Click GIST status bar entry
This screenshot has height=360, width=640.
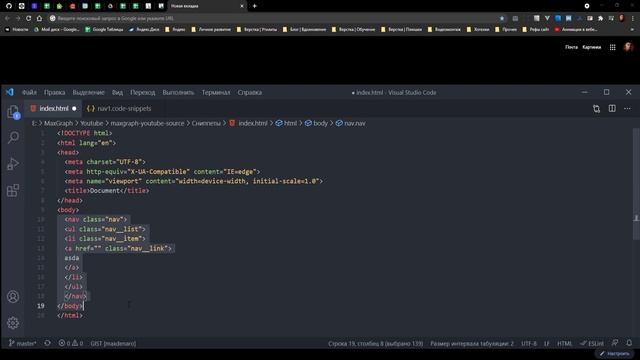coord(113,343)
